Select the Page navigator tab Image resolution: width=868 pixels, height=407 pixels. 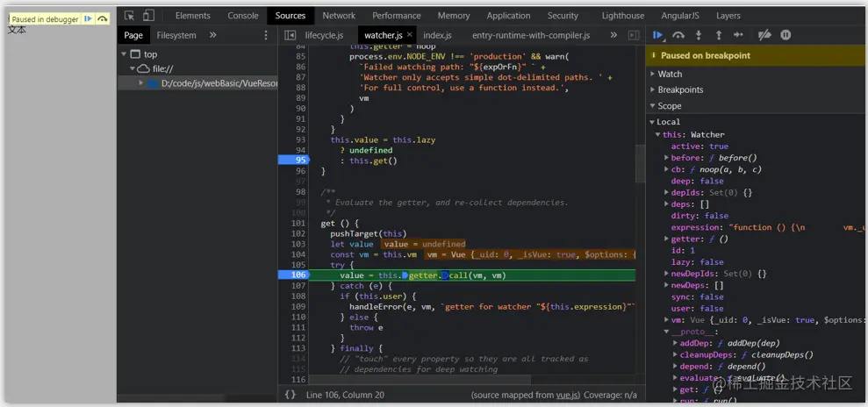coord(133,35)
